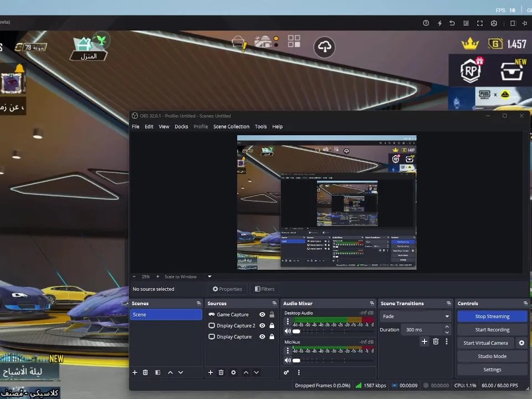Viewport: 532px width, 399px height.
Task: Pop out the Audio Mixer dock
Action: (x=372, y=303)
